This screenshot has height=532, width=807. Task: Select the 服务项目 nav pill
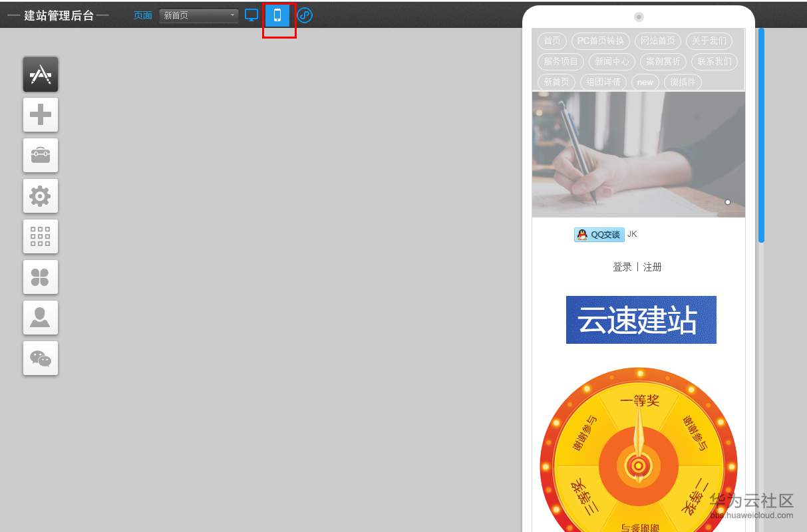pyautogui.click(x=561, y=62)
